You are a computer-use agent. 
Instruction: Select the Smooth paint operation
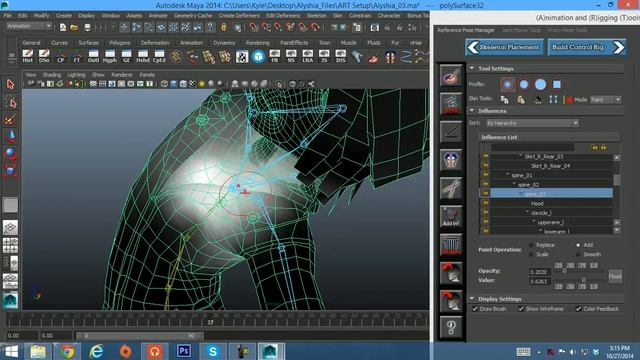[578, 254]
